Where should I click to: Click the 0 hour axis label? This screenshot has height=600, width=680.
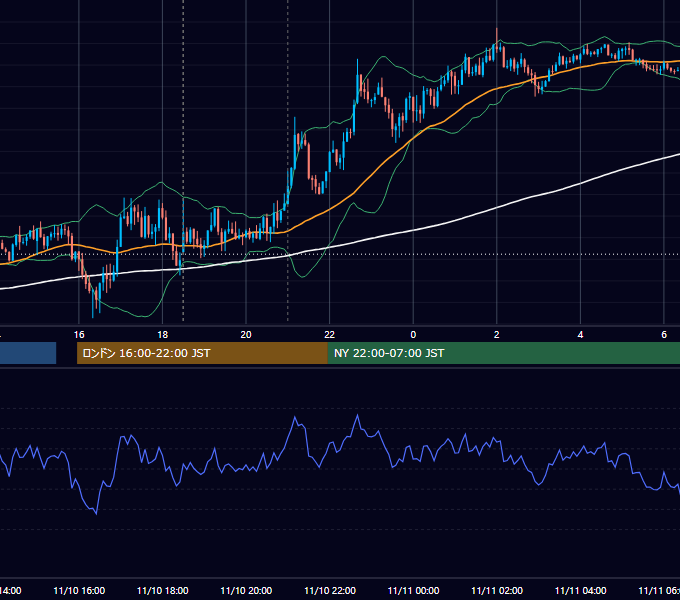[413, 335]
